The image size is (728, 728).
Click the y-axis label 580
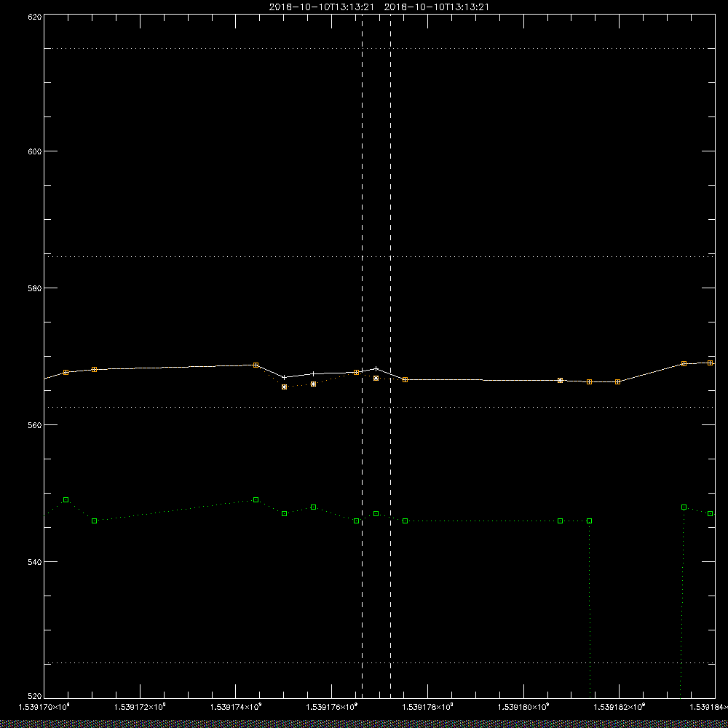(35, 288)
